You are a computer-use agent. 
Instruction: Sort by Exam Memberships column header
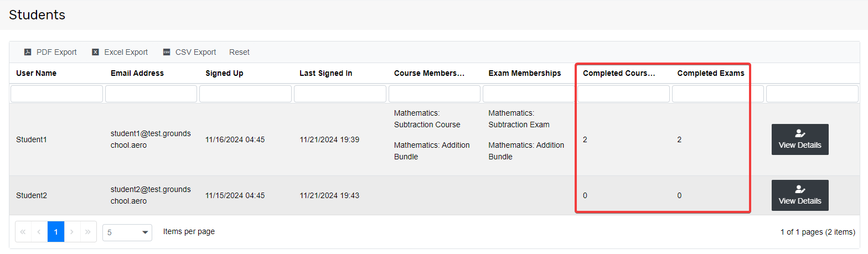pyautogui.click(x=524, y=73)
